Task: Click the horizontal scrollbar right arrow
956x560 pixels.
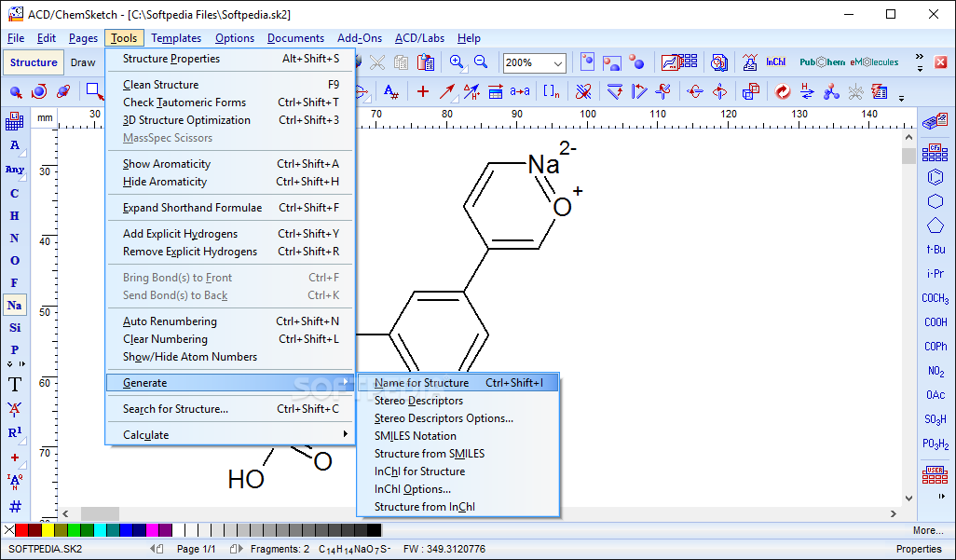Action: pos(894,513)
